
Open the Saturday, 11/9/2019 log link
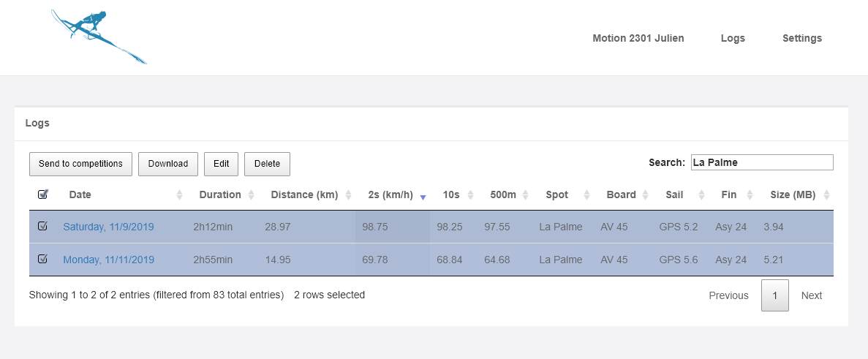[x=108, y=227]
